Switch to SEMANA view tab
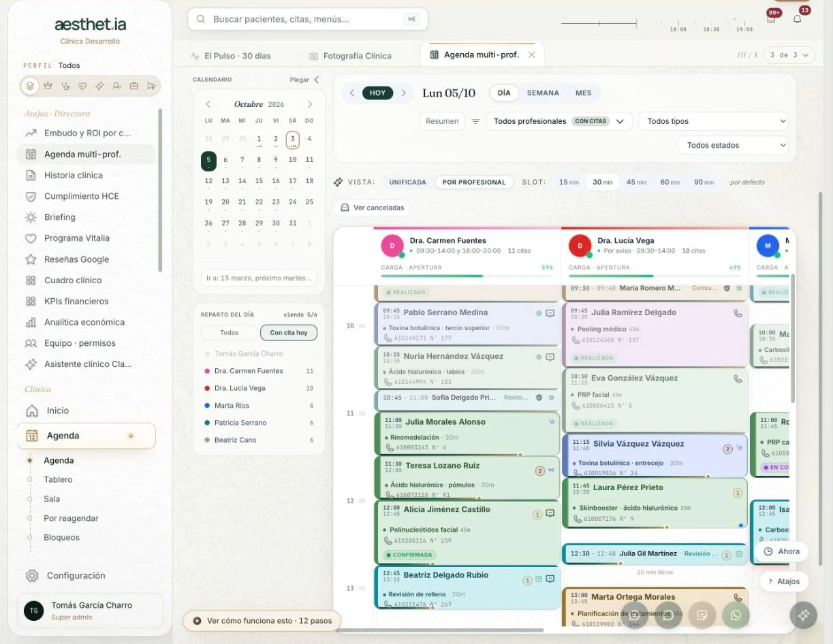Screen dimensions: 833x644 point(543,93)
